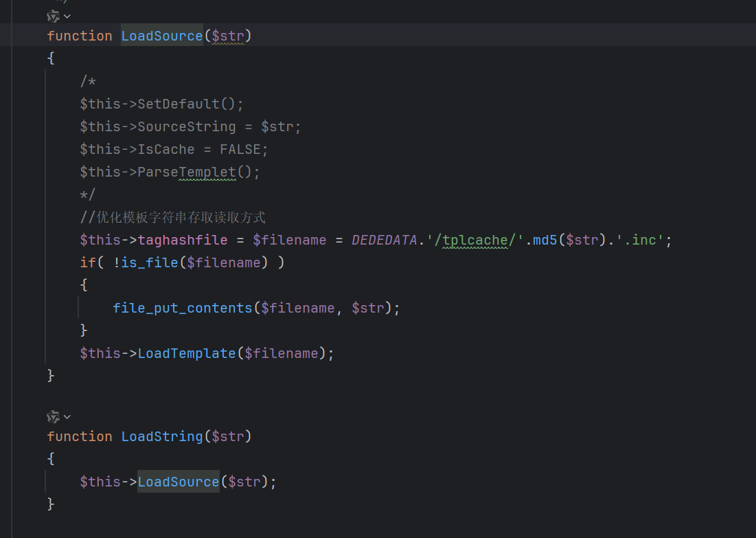Click the '/tplcache/' string literal

[474, 240]
